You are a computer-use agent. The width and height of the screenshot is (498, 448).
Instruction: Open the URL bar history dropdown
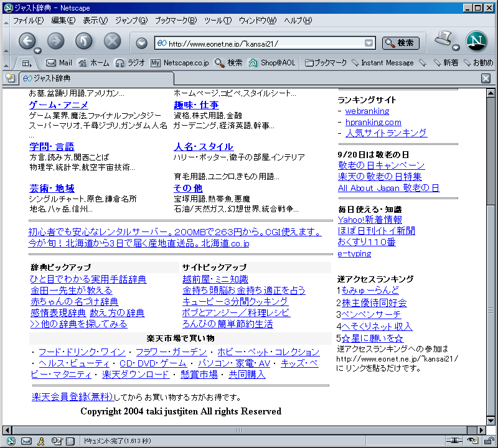click(x=369, y=43)
